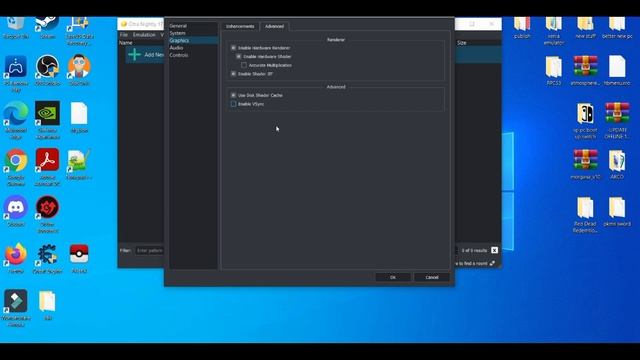Toggle Use Disk Shader Cache checkbox

[233, 95]
